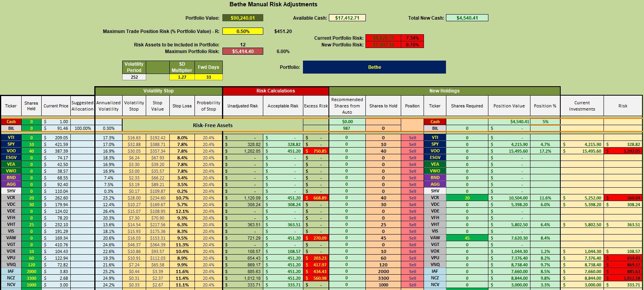Click VHT shares held value 25
The width and height of the screenshot is (644, 290).
click(x=31, y=225)
